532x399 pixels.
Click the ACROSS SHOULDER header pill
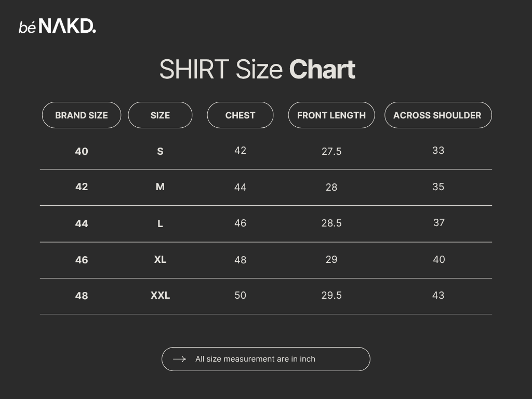pos(437,115)
